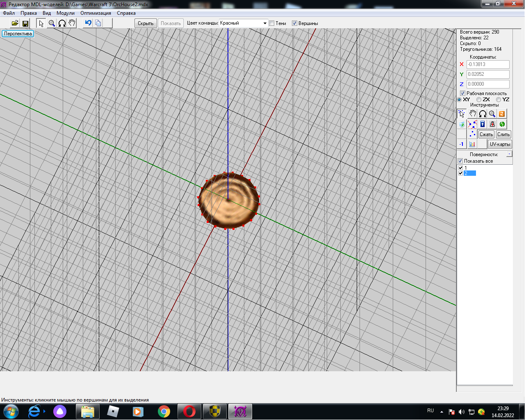Toggle visibility checkbox of surface 2
The height and width of the screenshot is (420, 526).
(460, 173)
